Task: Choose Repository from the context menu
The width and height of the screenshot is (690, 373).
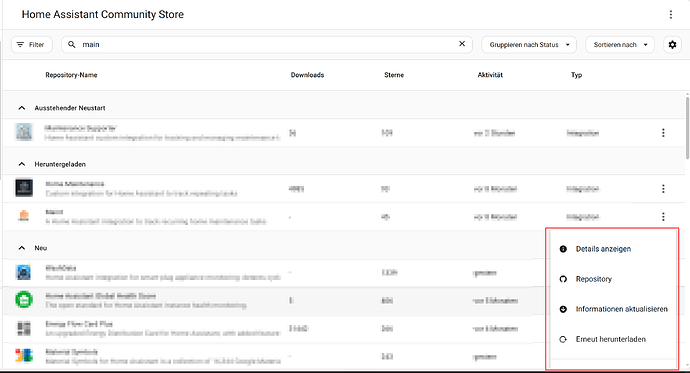Action: 613,279
